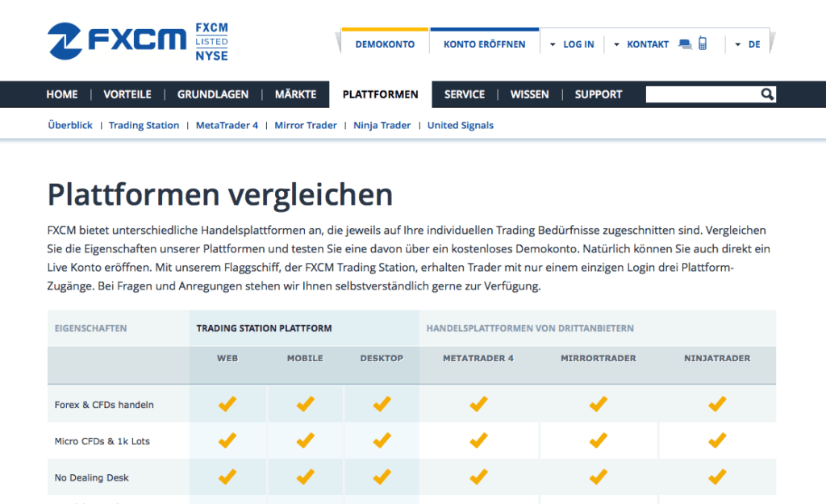Open the Ninja Trader submenu link
The height and width of the screenshot is (504, 826).
coord(382,125)
